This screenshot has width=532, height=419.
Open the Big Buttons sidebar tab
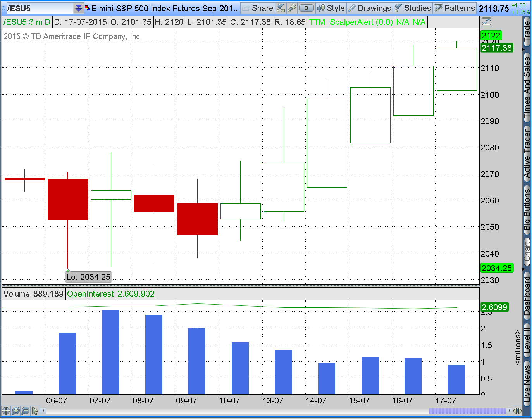527,210
